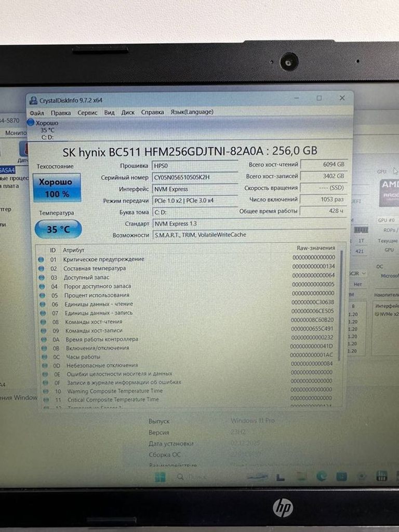Open the Правка menu
This screenshot has height=532, width=399.
tap(61, 113)
